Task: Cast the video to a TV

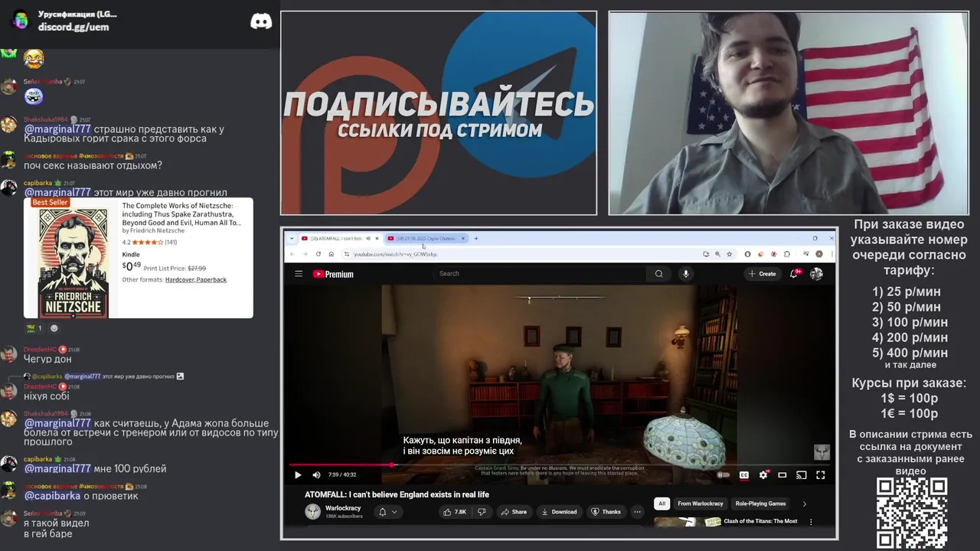Action: pyautogui.click(x=801, y=474)
